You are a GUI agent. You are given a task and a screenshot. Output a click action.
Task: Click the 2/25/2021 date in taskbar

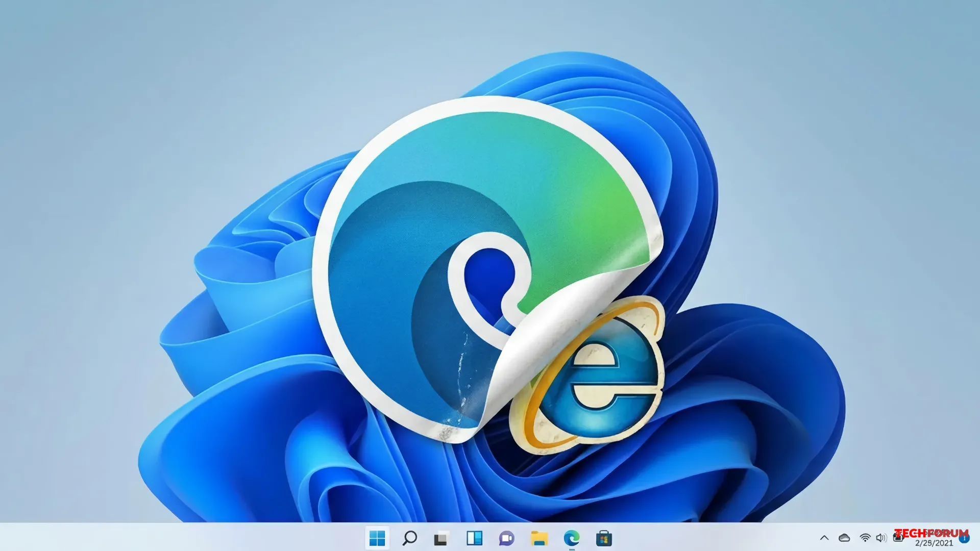(x=934, y=543)
